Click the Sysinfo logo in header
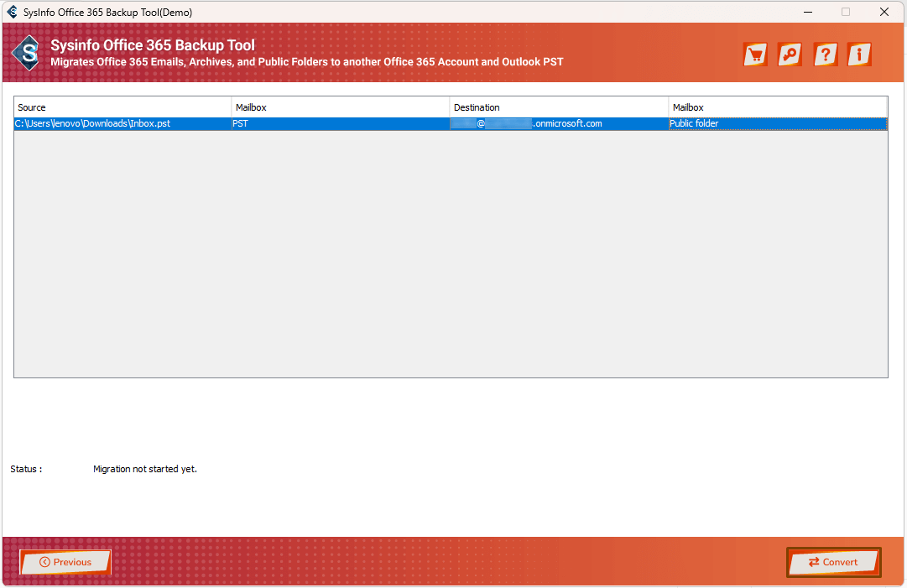 tap(27, 53)
